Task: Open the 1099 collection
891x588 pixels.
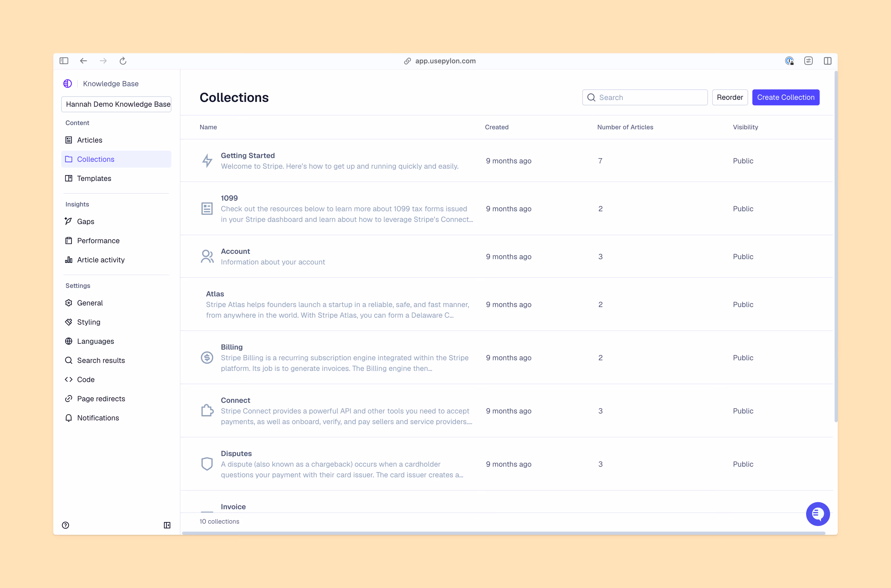Action: (x=506, y=209)
